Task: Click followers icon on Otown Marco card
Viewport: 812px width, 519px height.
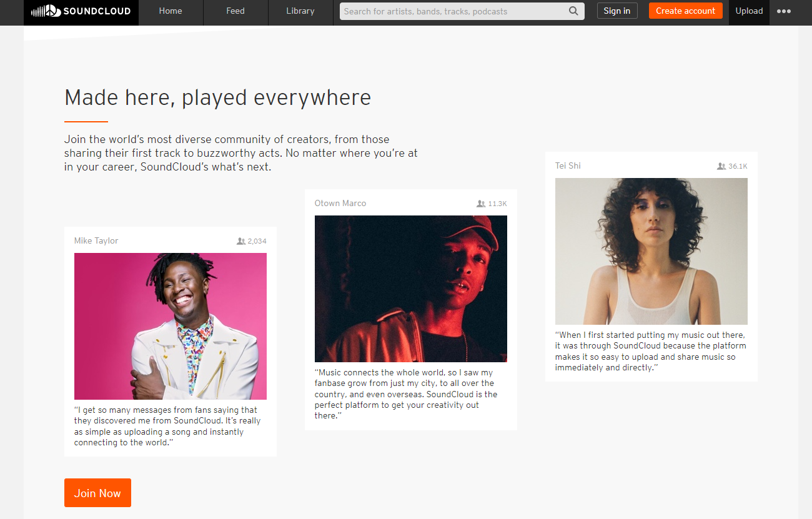Action: coord(481,204)
